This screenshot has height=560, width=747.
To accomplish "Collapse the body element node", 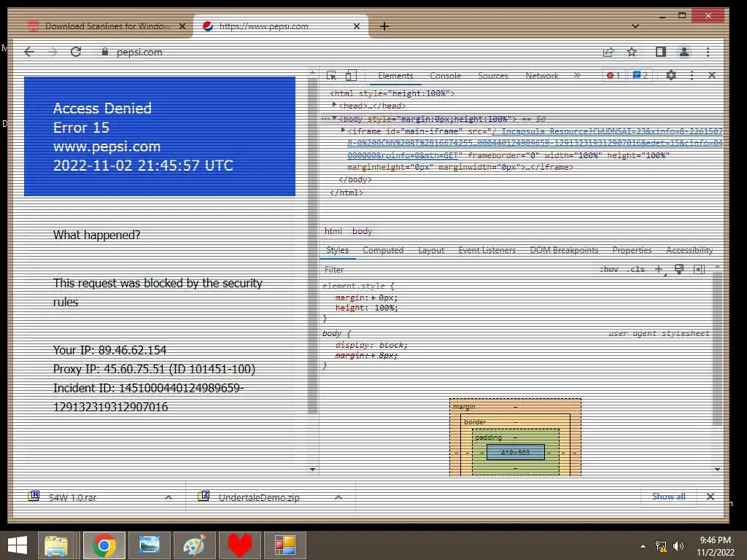I will 334,118.
